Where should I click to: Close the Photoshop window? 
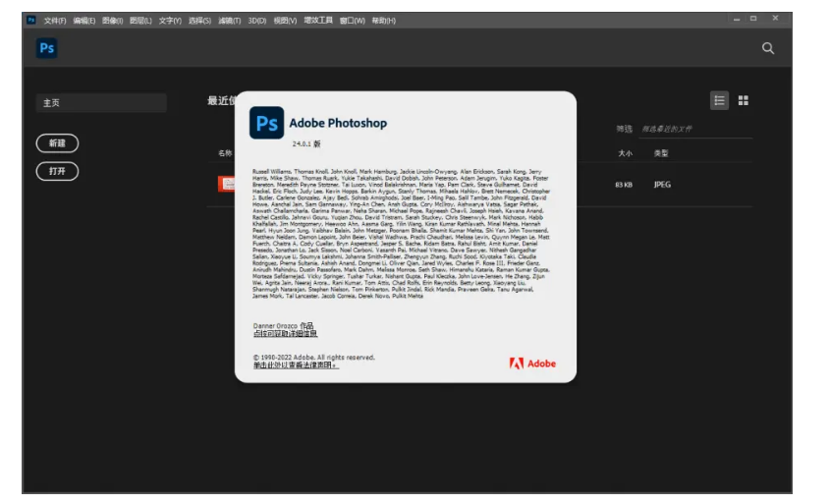tap(775, 18)
